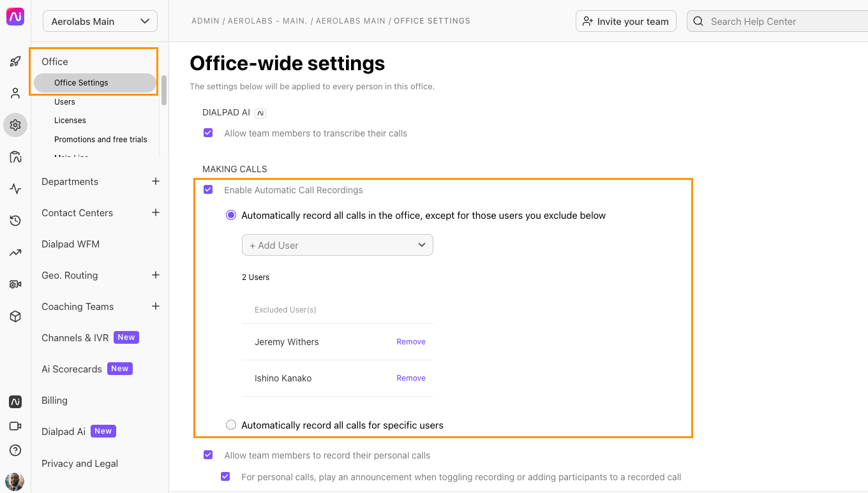
Task: Click AEROLABS - MAIN. breadcrumb link
Action: 268,21
